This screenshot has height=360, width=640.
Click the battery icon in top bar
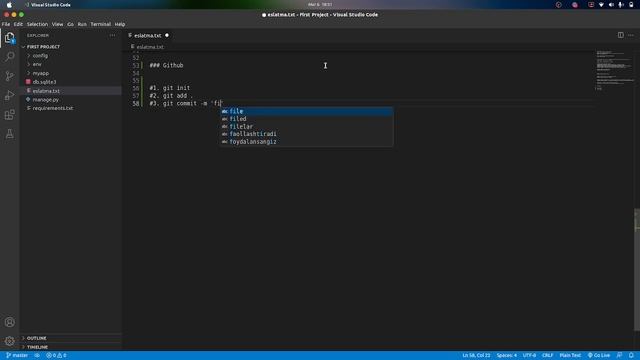click(x=631, y=5)
